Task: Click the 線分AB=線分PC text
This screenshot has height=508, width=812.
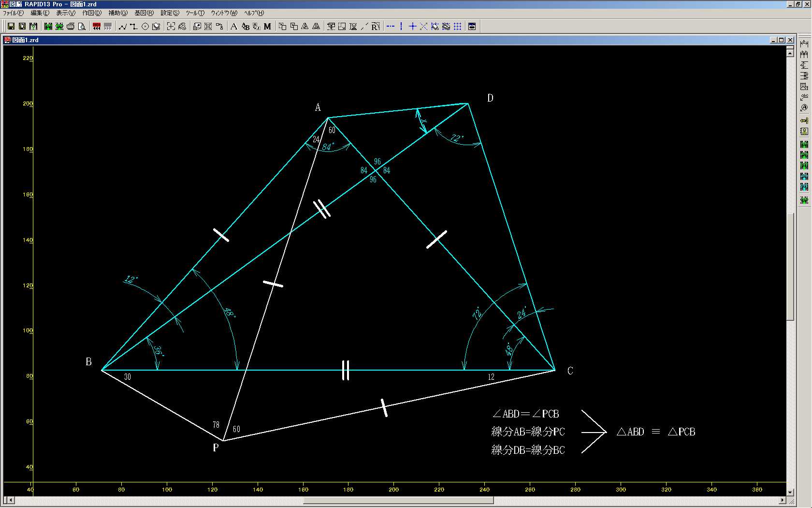Action: pos(528,432)
